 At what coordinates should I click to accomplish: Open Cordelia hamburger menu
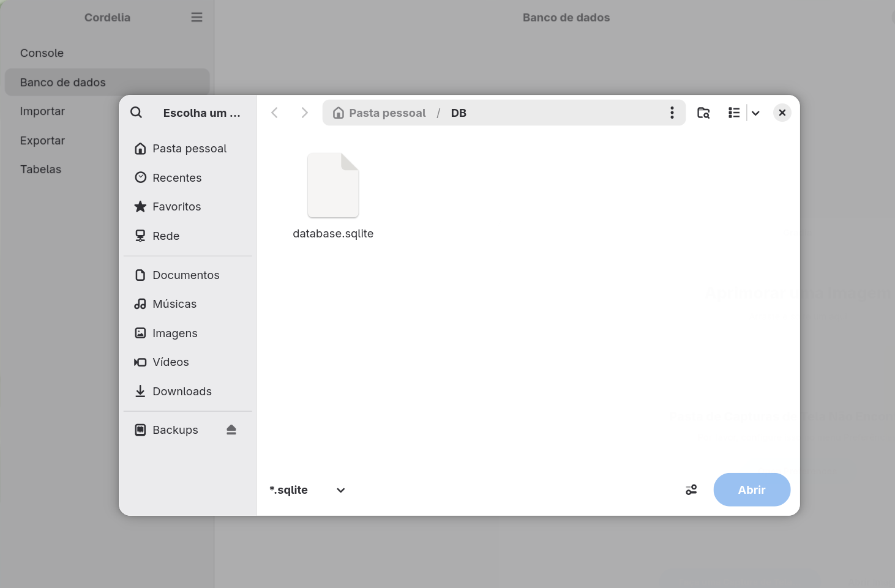tap(197, 17)
